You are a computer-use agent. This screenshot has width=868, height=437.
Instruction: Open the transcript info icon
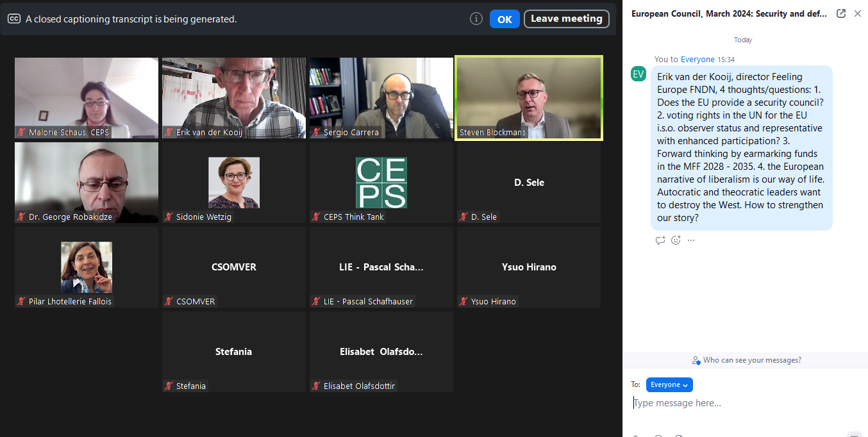tap(476, 19)
